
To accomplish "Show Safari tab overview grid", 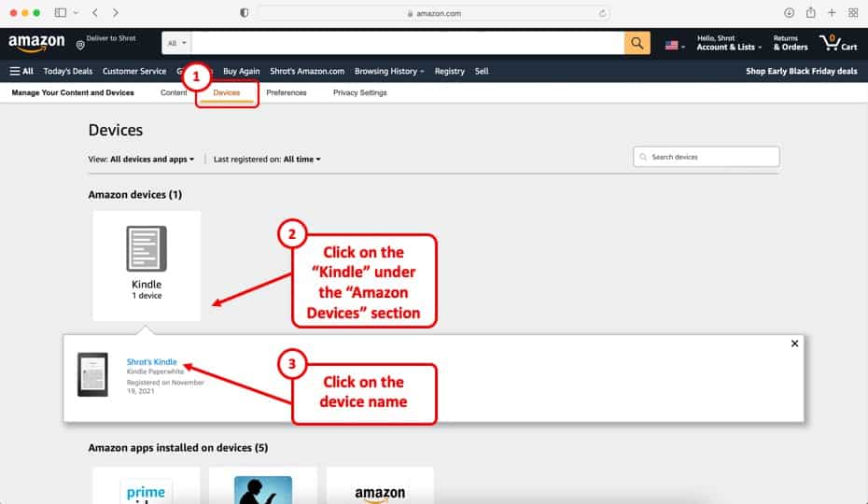I will click(853, 13).
